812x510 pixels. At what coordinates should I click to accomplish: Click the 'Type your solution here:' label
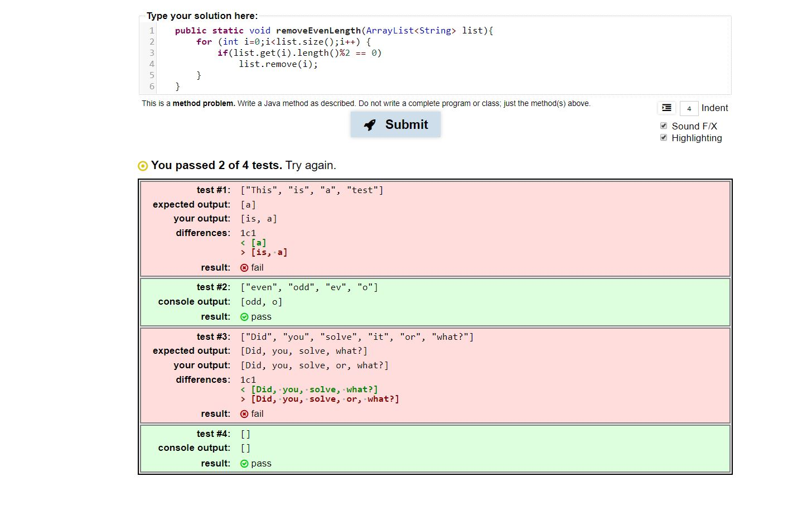[202, 16]
